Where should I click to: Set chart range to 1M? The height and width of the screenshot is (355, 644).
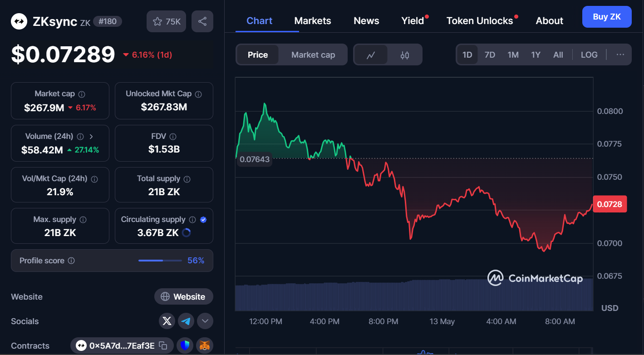(x=513, y=55)
